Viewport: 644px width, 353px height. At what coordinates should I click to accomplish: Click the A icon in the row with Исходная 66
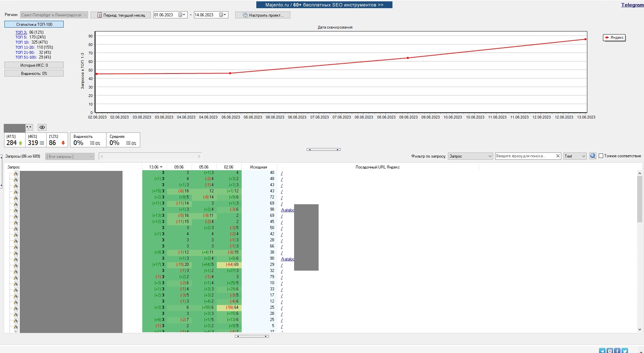pyautogui.click(x=16, y=247)
